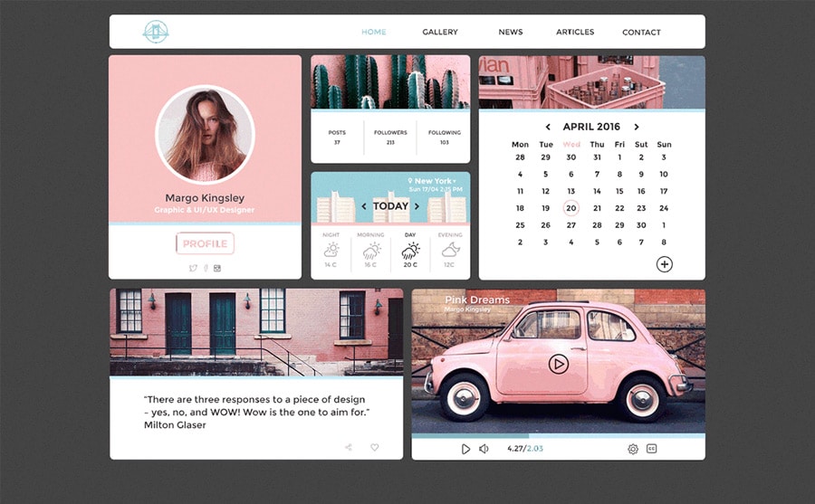This screenshot has width=815, height=504.
Task: Go to the month after April 2016
Action: tap(637, 127)
